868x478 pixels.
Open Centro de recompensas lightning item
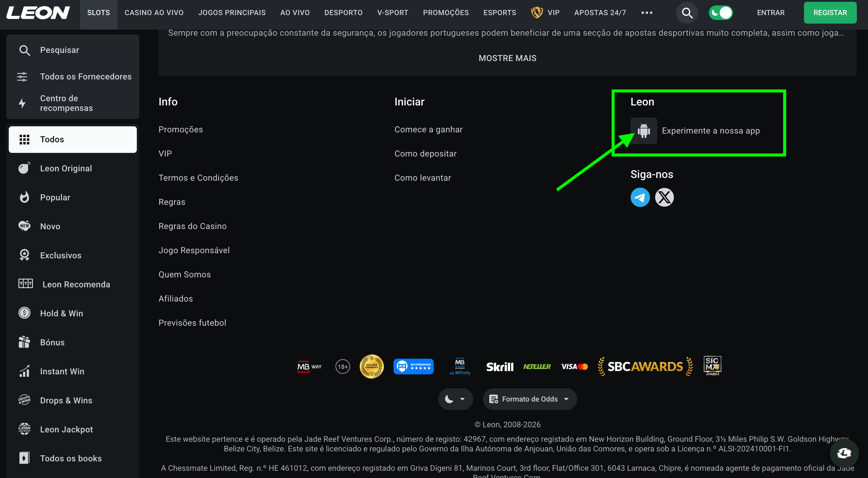click(x=72, y=103)
